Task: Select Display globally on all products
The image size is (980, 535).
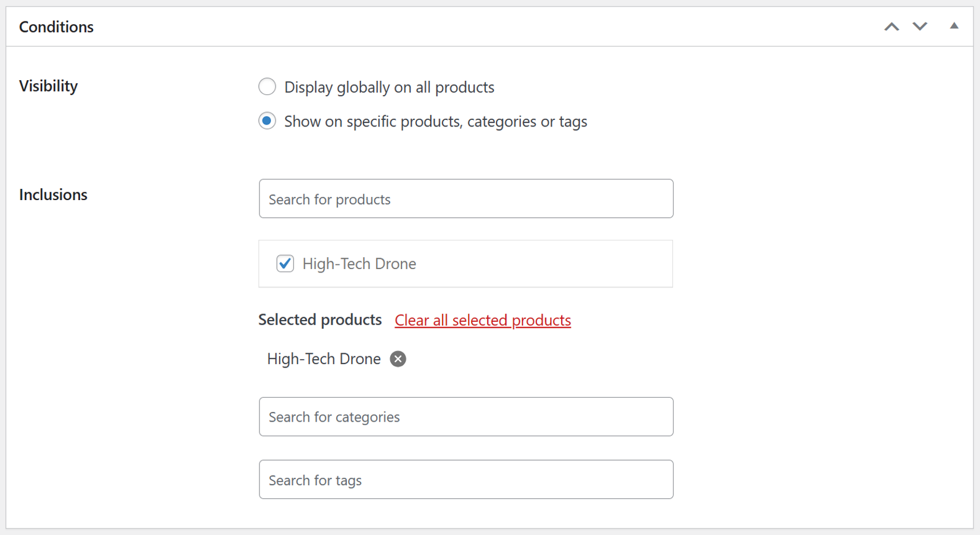Action: [x=267, y=87]
